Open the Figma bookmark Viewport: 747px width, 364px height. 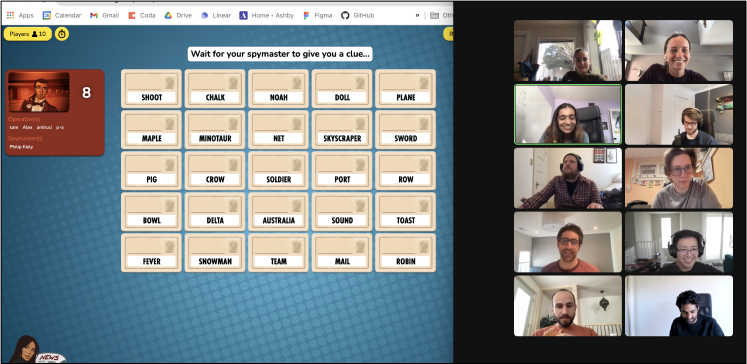click(318, 15)
